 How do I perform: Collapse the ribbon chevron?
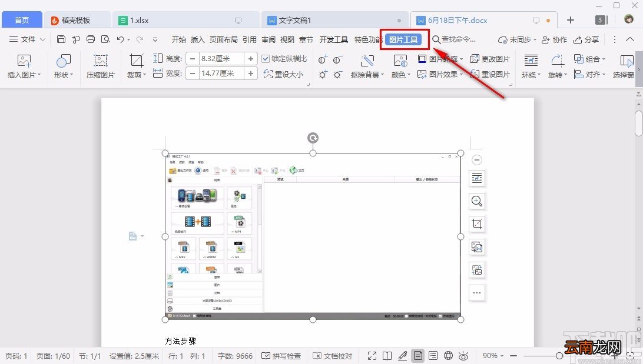pyautogui.click(x=630, y=39)
